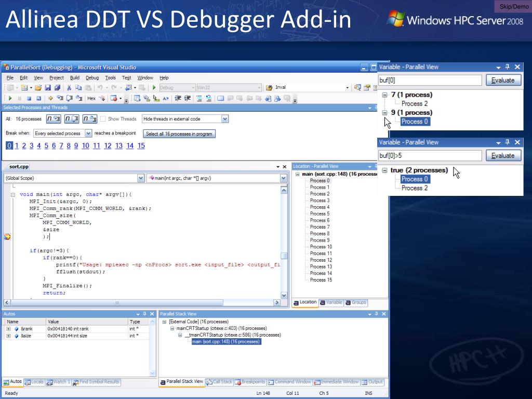Select process 12 link
Image resolution: width=532 pixels, height=399 pixels.
point(108,145)
